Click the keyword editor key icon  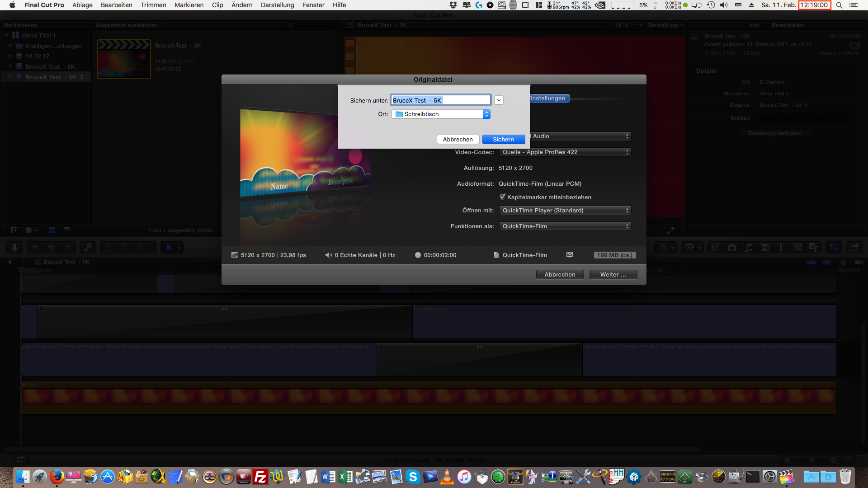(x=88, y=248)
